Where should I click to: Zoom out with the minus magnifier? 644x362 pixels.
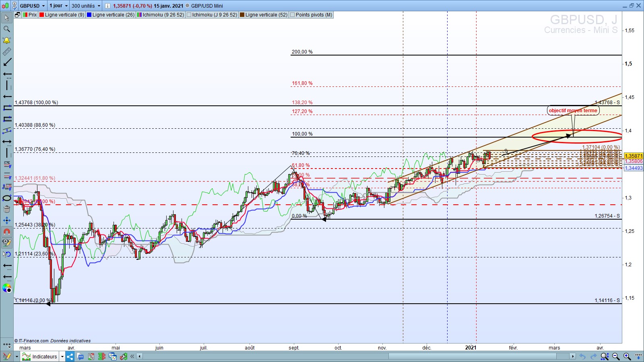point(616,356)
